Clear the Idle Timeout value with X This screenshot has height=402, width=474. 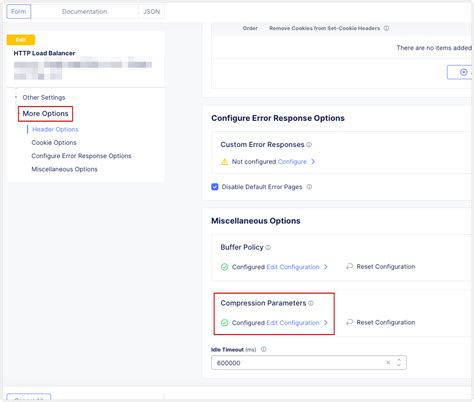388,362
